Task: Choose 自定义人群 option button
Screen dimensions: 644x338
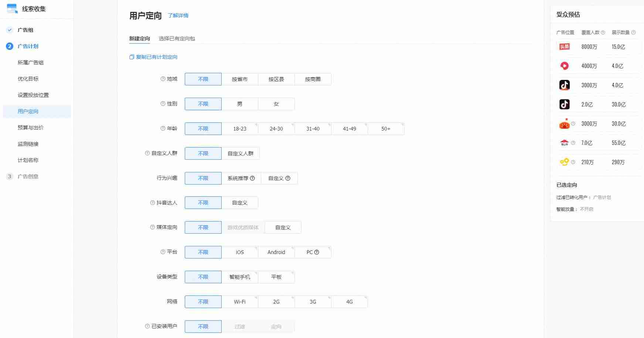Action: [241, 153]
